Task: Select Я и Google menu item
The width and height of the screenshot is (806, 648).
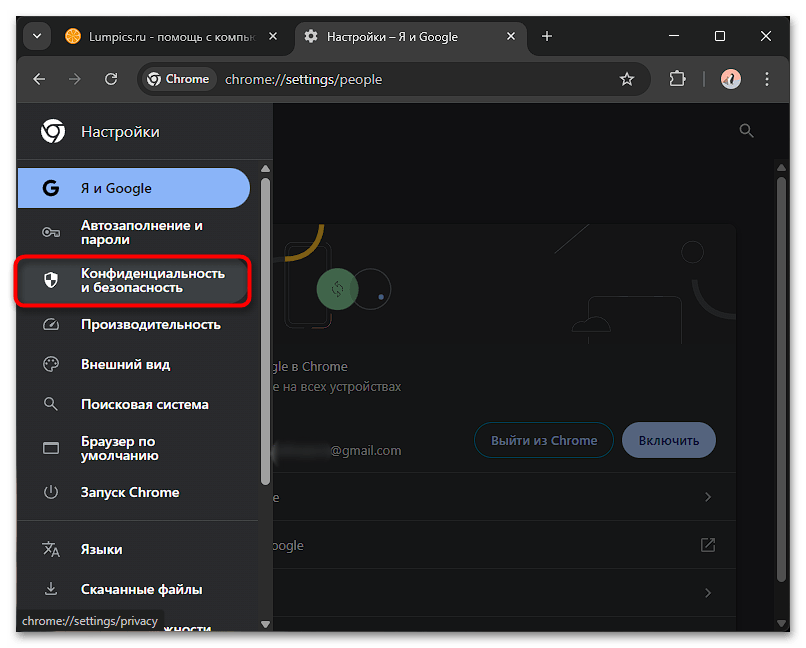Action: [x=134, y=188]
